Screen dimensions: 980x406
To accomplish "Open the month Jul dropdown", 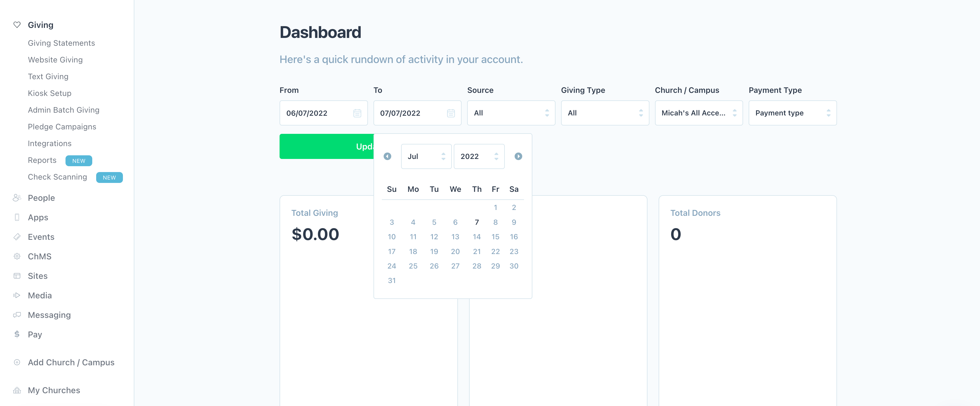I will click(x=426, y=156).
